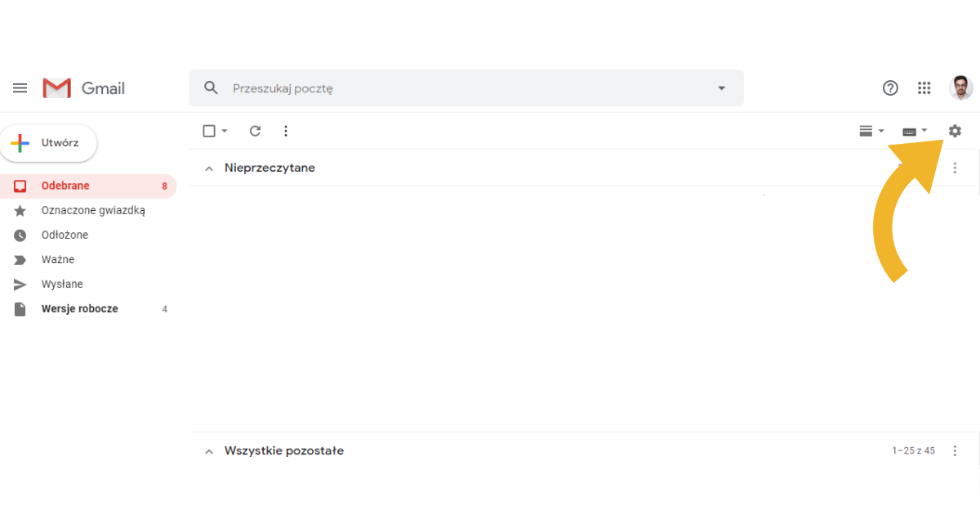Expand the advanced search options arrow

721,88
